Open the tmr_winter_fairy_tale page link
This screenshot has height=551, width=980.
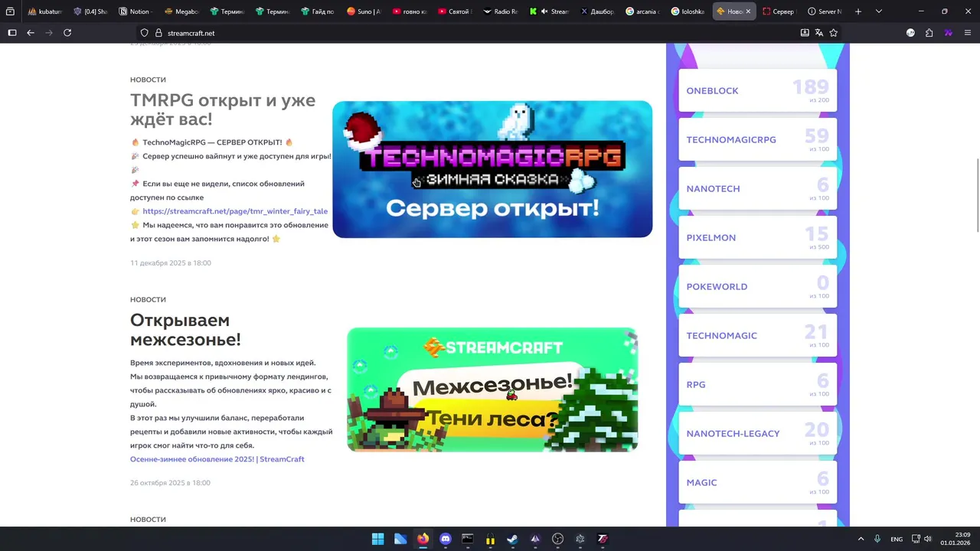coord(235,211)
